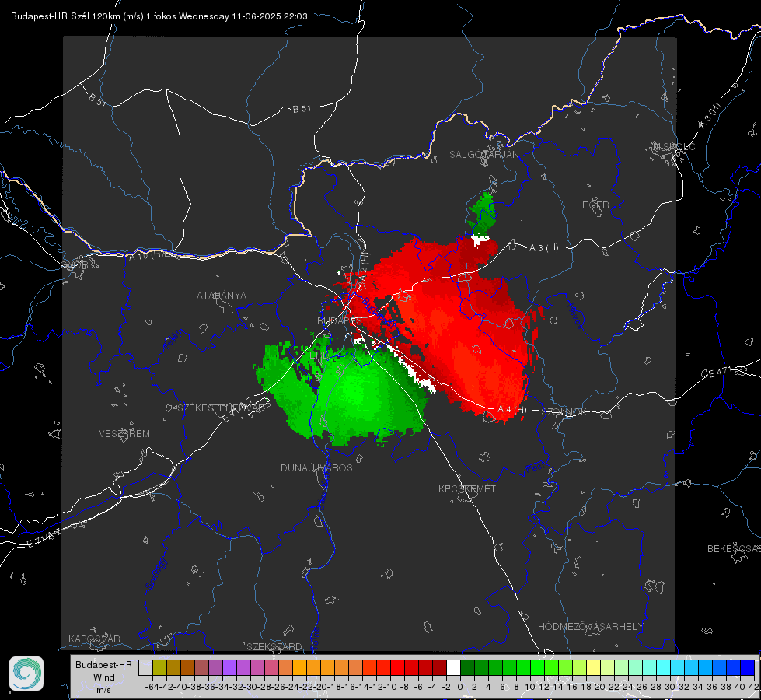The height and width of the screenshot is (700, 761).
Task: Select the TATABÁNYA city label
Action: click(218, 296)
